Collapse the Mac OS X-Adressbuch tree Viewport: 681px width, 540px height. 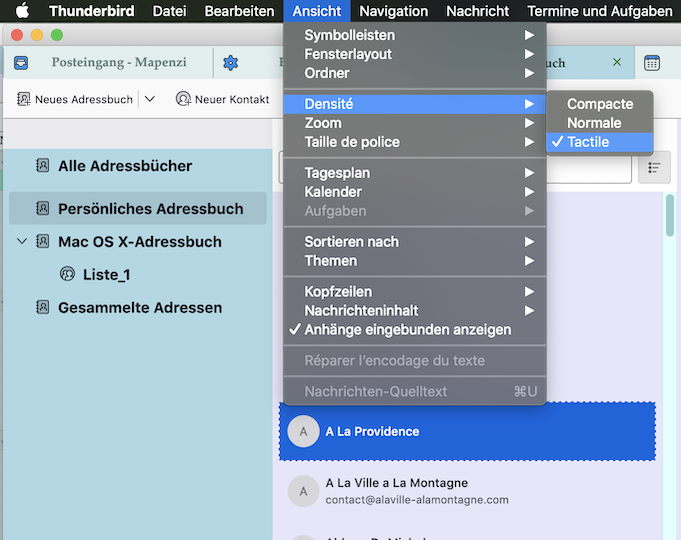pyautogui.click(x=22, y=241)
